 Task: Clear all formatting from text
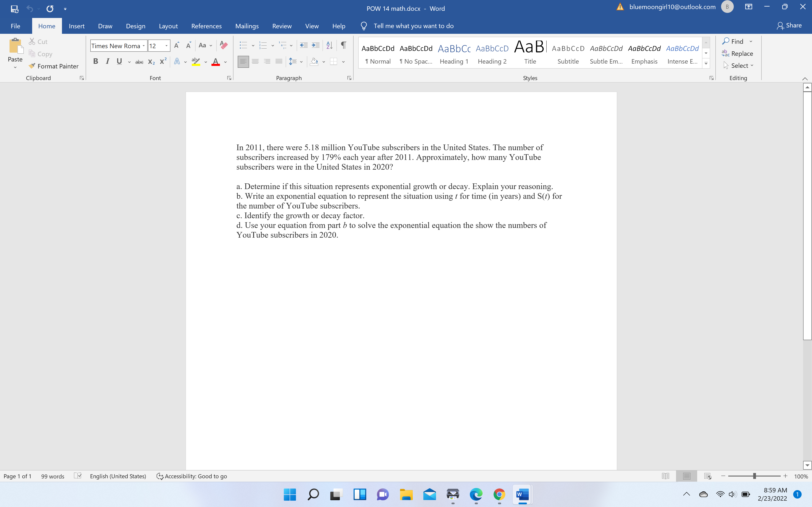pos(224,45)
